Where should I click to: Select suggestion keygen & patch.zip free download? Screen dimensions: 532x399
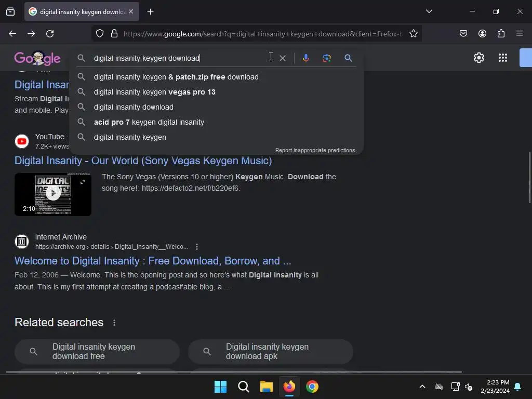pos(217,77)
